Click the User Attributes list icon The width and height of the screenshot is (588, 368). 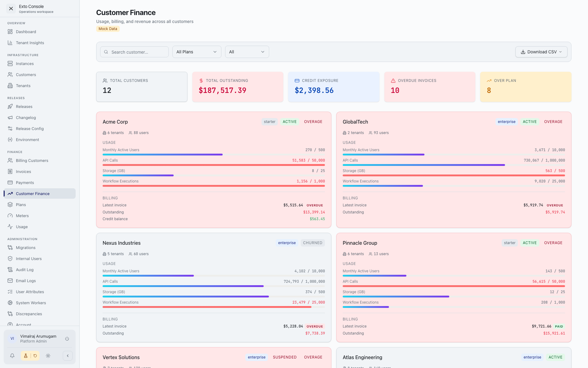coord(10,292)
